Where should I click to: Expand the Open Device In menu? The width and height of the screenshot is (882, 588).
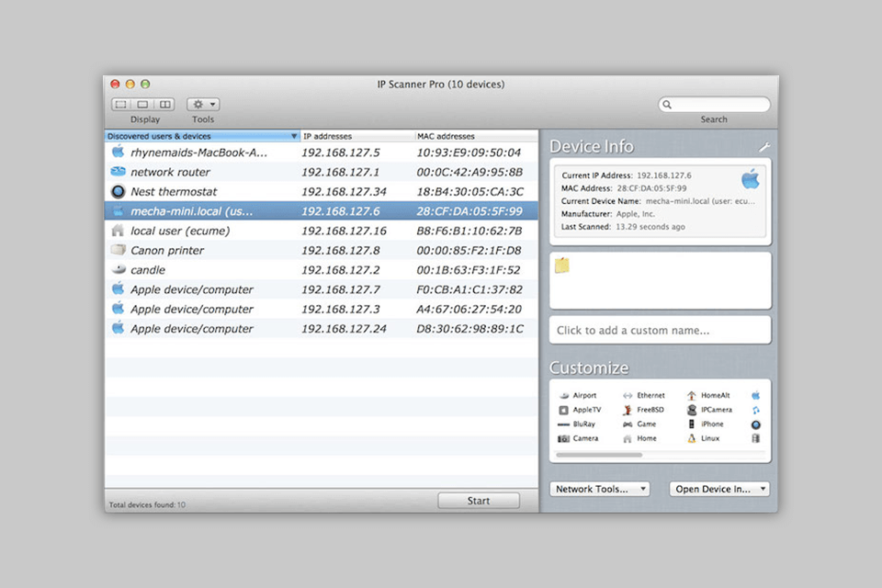tap(719, 489)
